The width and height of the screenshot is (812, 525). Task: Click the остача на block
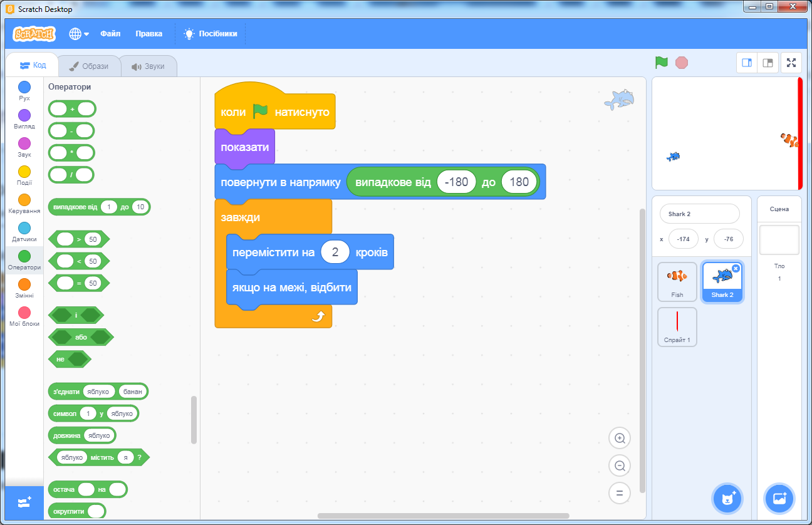(88, 489)
